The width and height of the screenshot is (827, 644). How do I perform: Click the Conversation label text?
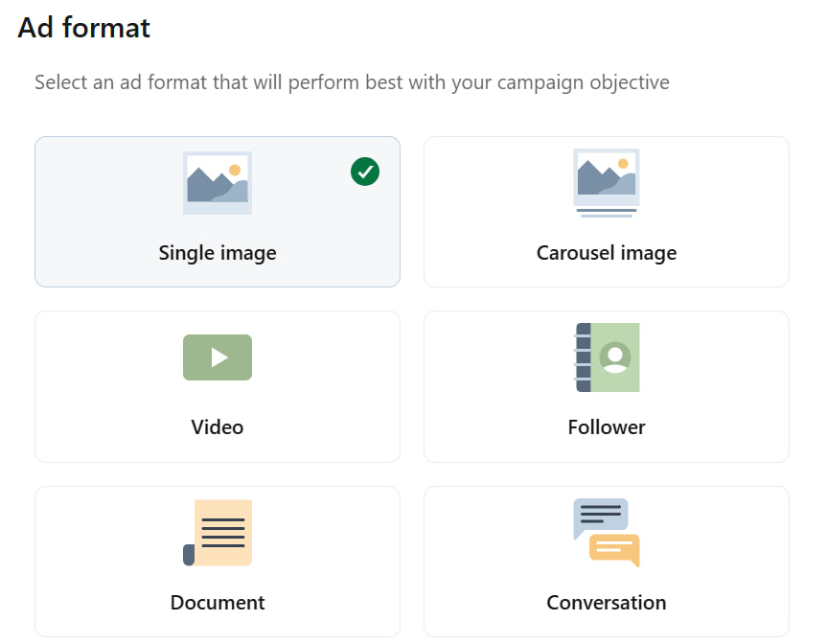pos(607,603)
